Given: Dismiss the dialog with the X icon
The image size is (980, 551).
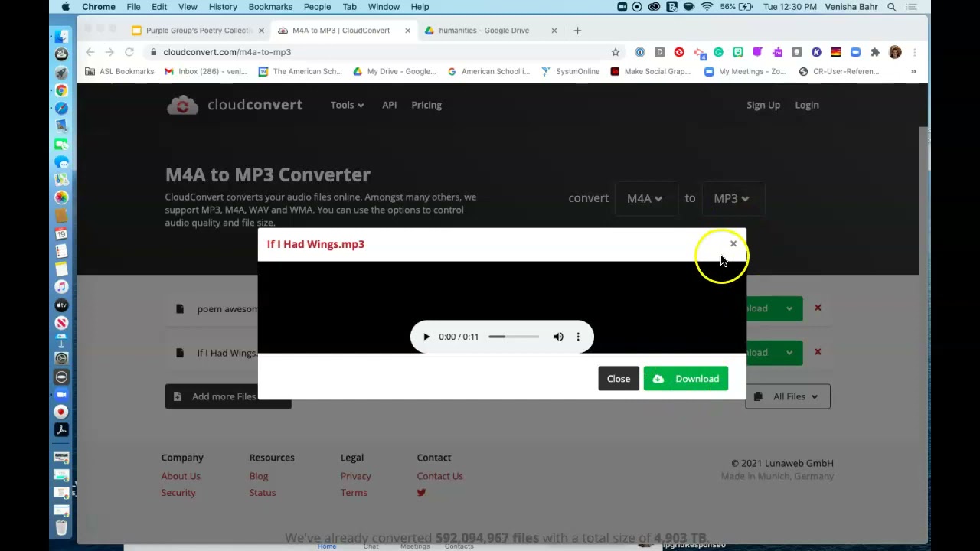Looking at the screenshot, I should [733, 243].
